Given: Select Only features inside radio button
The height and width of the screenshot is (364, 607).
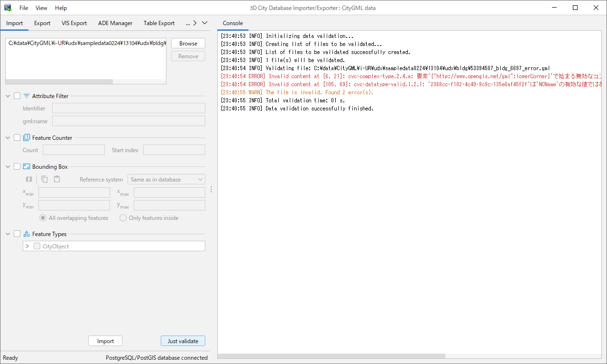Looking at the screenshot, I should pos(123,218).
